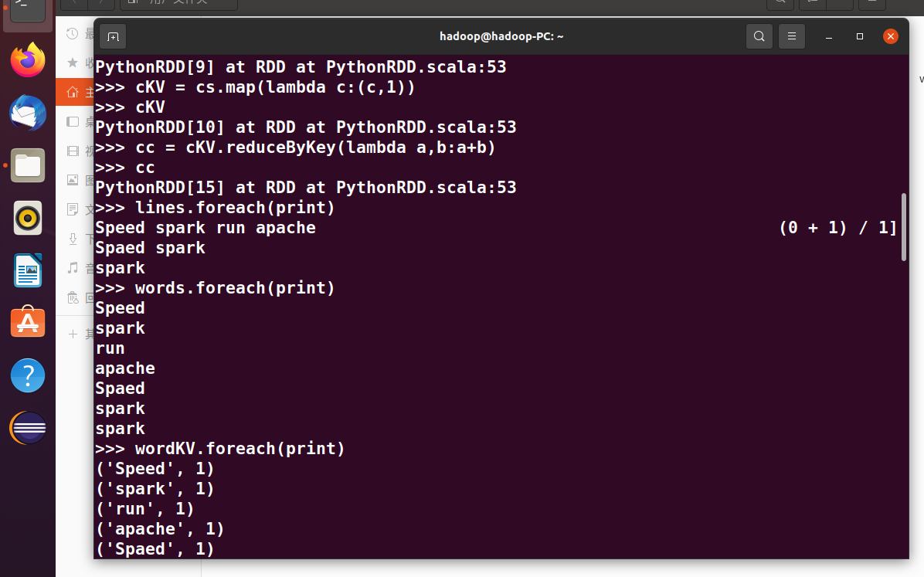Maximize the terminal window
The width and height of the screenshot is (924, 577).
860,36
